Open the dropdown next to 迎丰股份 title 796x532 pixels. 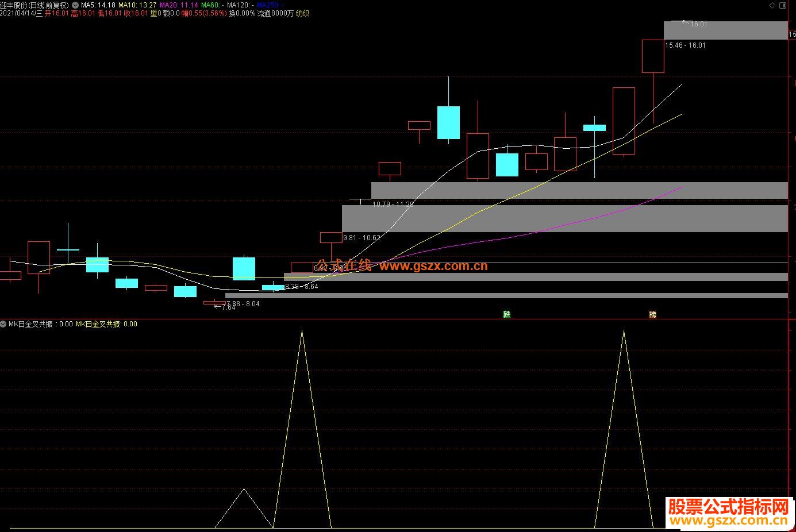[75, 5]
